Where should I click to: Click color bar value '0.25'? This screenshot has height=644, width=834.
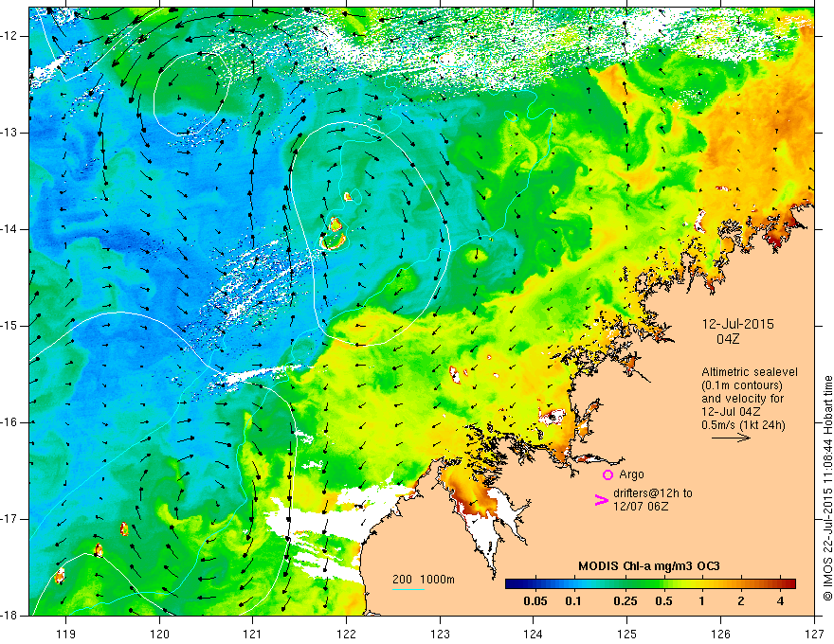click(x=625, y=601)
